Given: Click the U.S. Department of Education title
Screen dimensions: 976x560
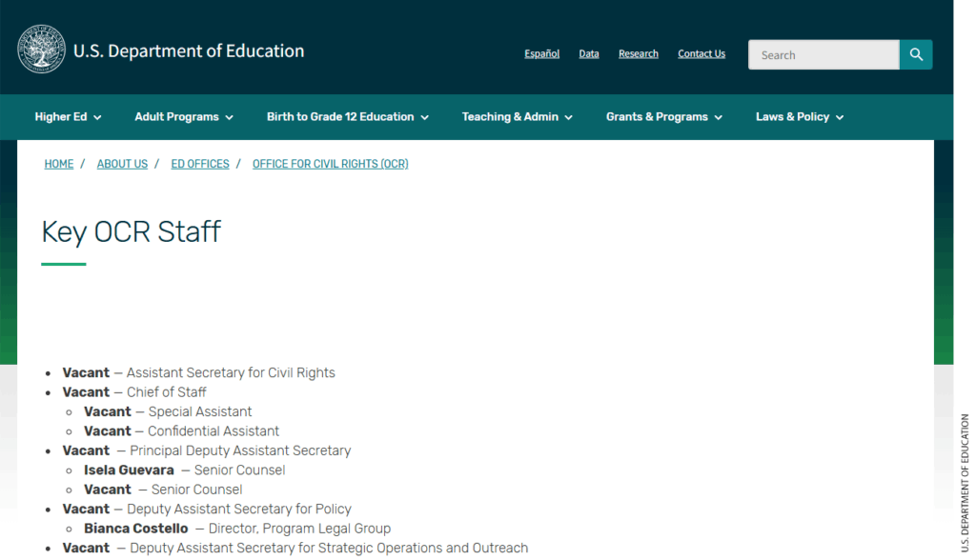Looking at the screenshot, I should tap(189, 51).
